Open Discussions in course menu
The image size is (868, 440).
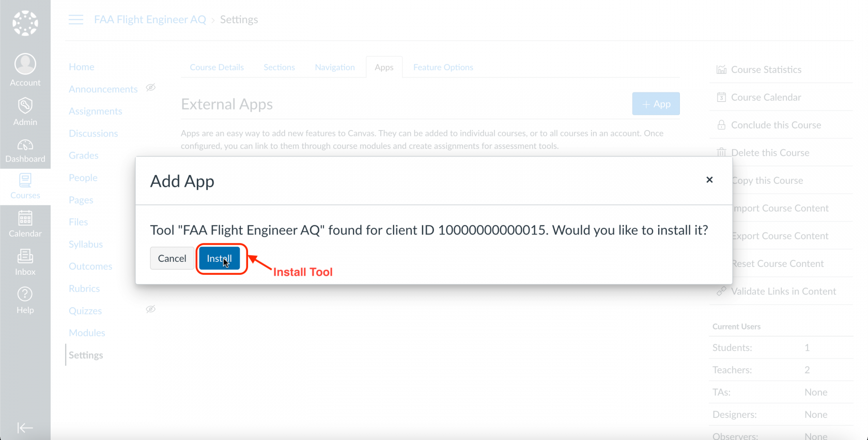pyautogui.click(x=94, y=133)
